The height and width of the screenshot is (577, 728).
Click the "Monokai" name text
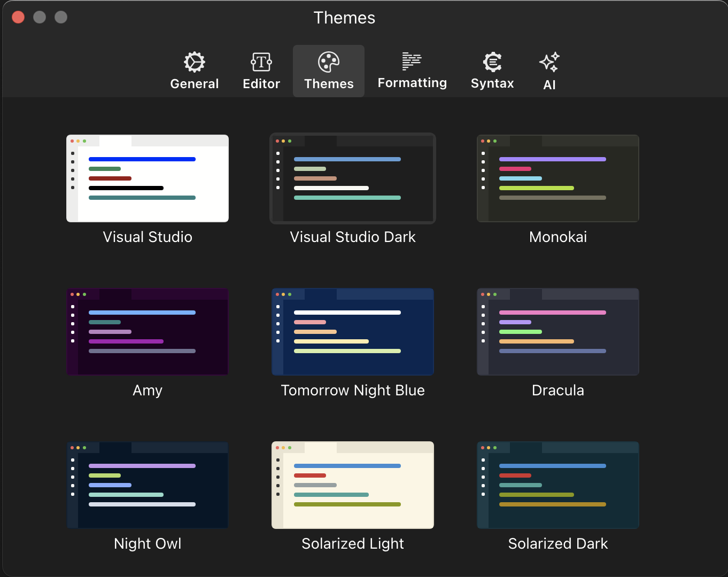click(x=558, y=237)
